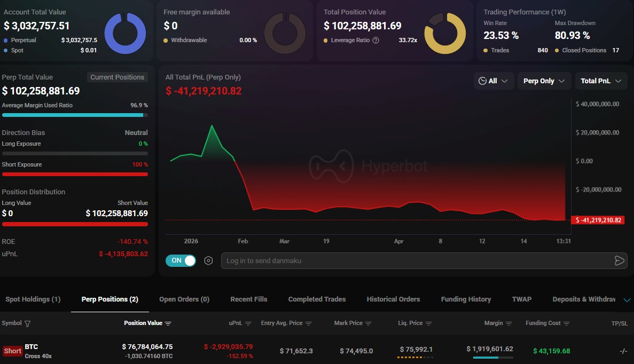Click the danmaku message input field
The image size is (634, 364).
(x=417, y=260)
